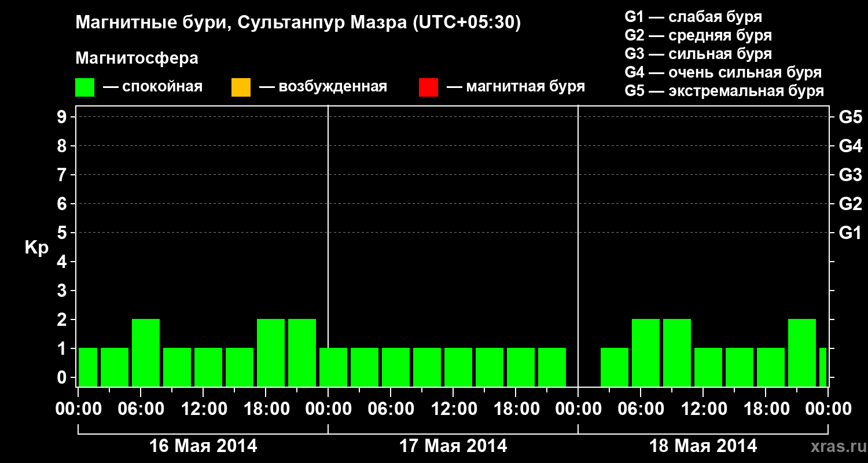
Task: Click the 'G2 — средняя буря' legend line
Action: [x=698, y=35]
